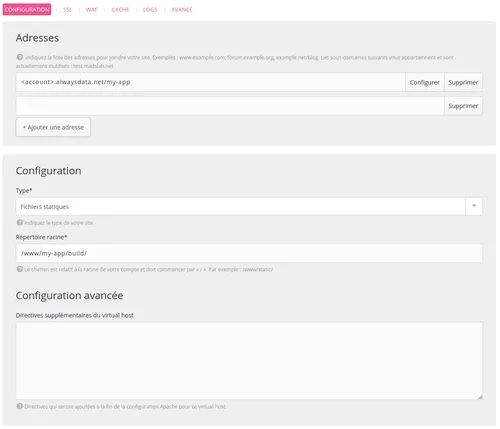The width and height of the screenshot is (500, 429).
Task: Switch to the SSL tab
Action: [67, 10]
